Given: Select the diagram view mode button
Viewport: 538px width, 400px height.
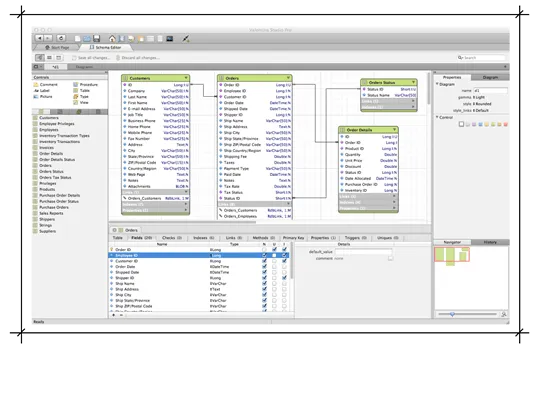Looking at the screenshot, I should [40, 58].
